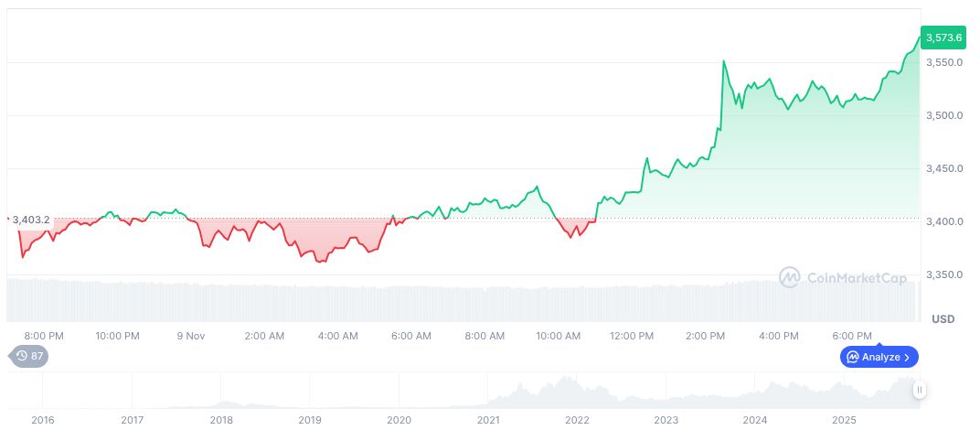Click the history clock icon badge
This screenshot has width=980, height=430.
click(21, 357)
